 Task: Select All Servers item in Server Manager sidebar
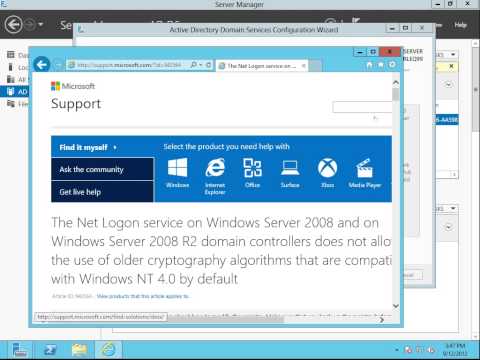[17, 79]
